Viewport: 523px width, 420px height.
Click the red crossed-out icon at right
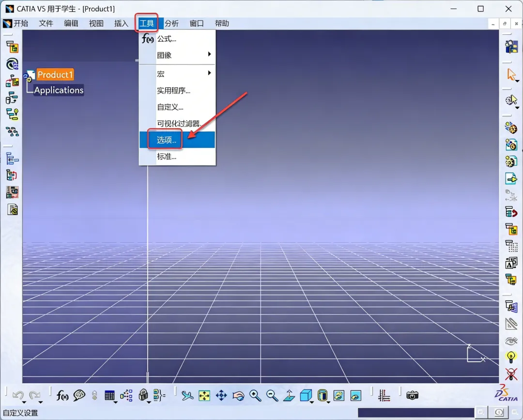click(x=511, y=374)
